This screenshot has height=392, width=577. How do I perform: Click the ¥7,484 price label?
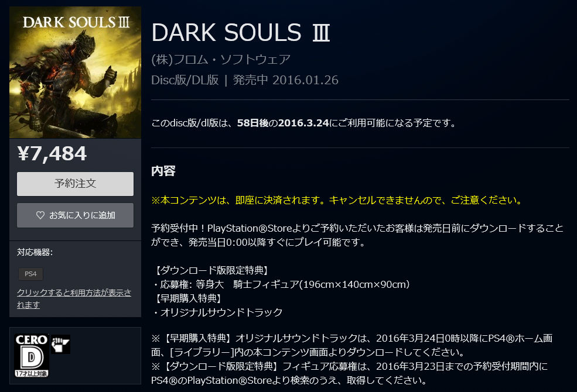(x=52, y=153)
